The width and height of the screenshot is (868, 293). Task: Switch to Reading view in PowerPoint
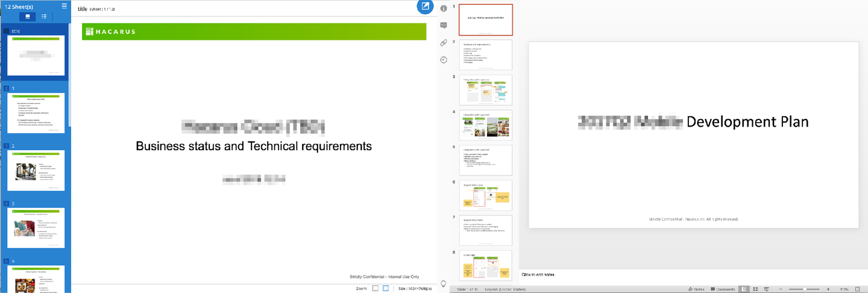tap(767, 289)
